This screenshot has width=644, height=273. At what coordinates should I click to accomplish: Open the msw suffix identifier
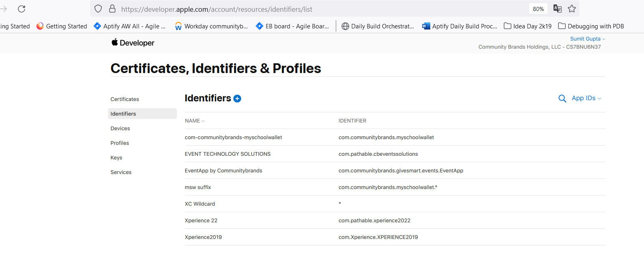(x=198, y=187)
